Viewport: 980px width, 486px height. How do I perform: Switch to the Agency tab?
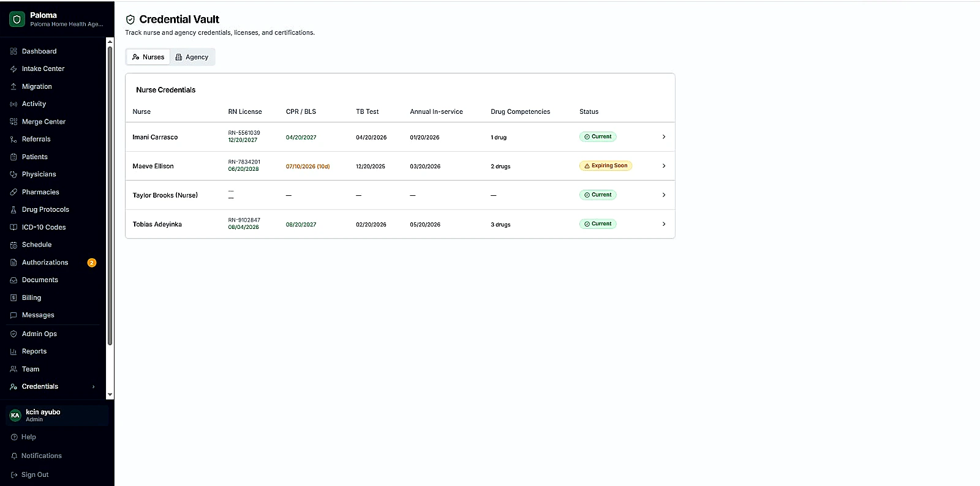pyautogui.click(x=192, y=57)
